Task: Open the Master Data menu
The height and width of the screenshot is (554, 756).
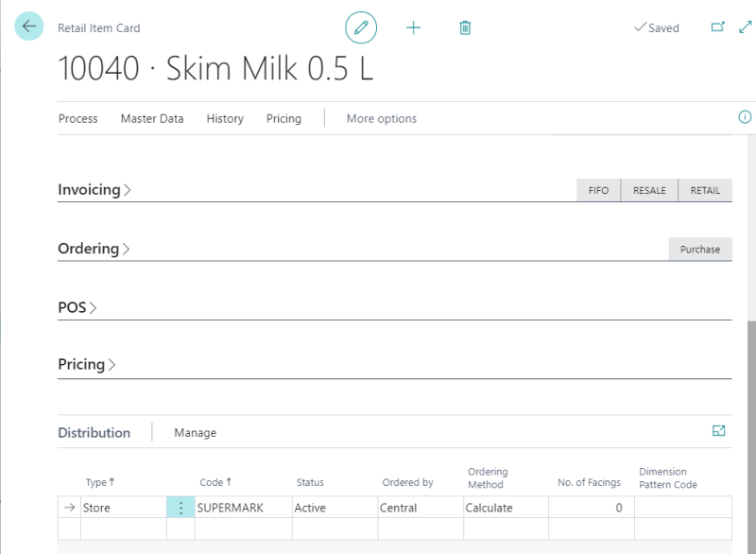Action: pos(152,118)
